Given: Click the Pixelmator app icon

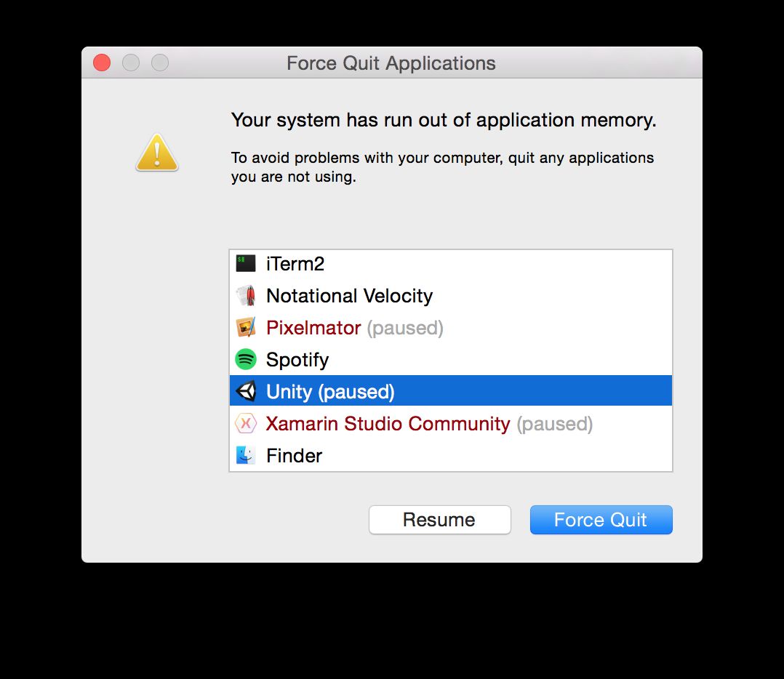Looking at the screenshot, I should click(x=246, y=327).
